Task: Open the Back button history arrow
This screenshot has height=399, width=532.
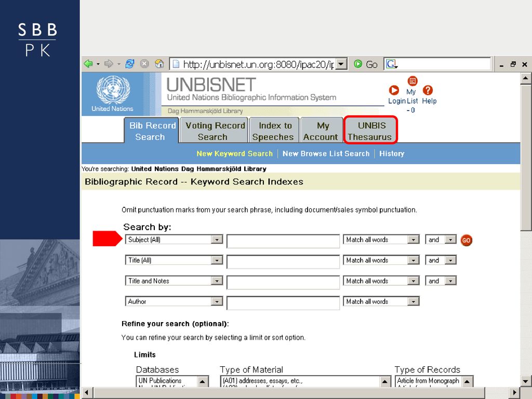Action: [x=98, y=64]
